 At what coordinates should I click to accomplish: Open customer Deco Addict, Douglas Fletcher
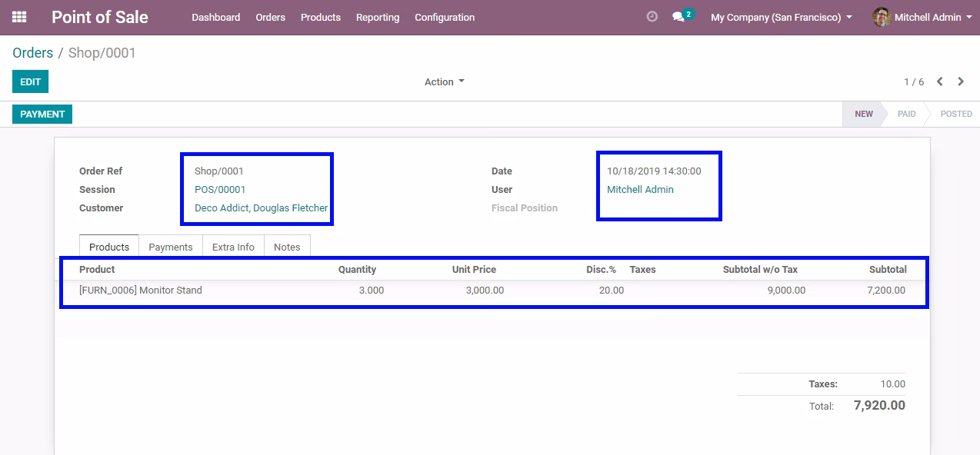pyautogui.click(x=261, y=208)
